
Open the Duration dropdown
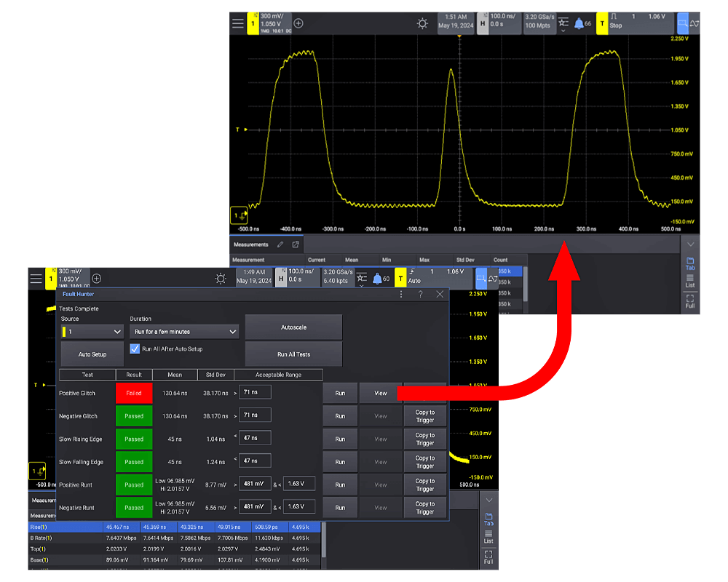184,332
